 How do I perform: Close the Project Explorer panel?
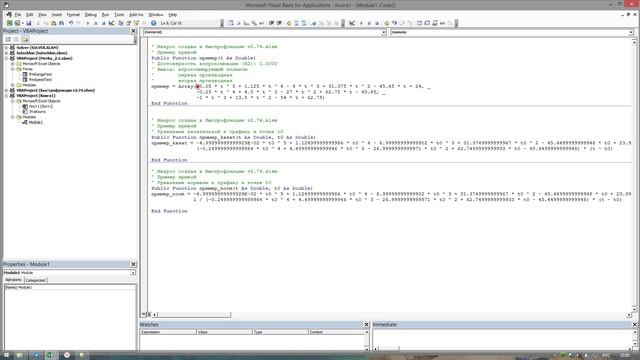coord(133,31)
